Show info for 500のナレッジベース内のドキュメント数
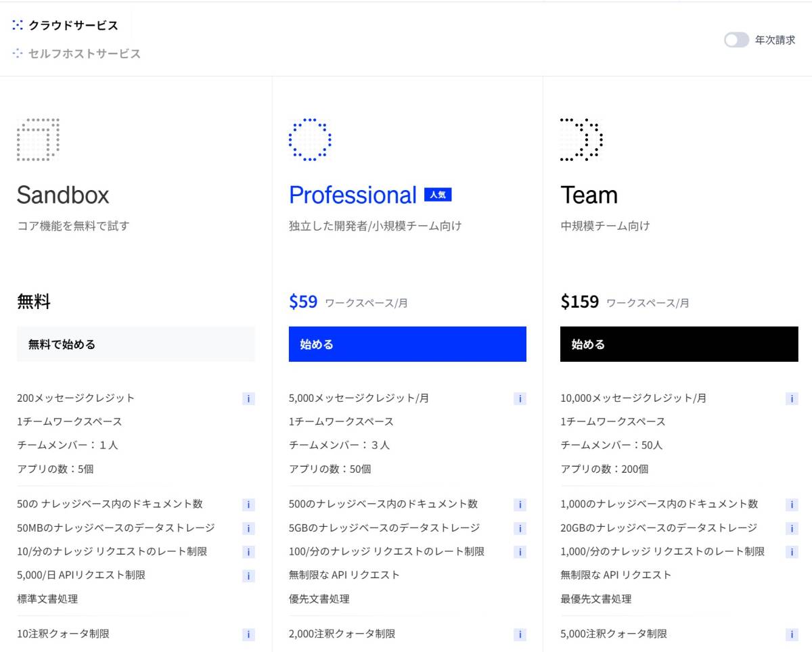 (x=520, y=505)
